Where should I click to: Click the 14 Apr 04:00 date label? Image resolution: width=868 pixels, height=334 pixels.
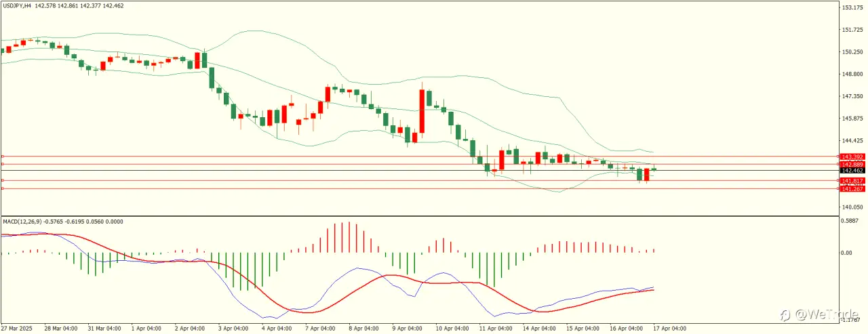[538, 329]
